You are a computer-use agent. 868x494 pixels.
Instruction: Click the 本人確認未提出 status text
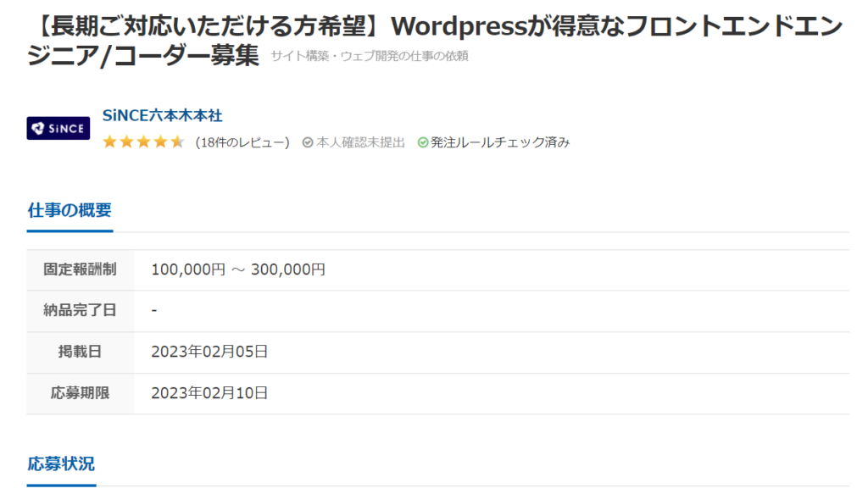[x=360, y=142]
